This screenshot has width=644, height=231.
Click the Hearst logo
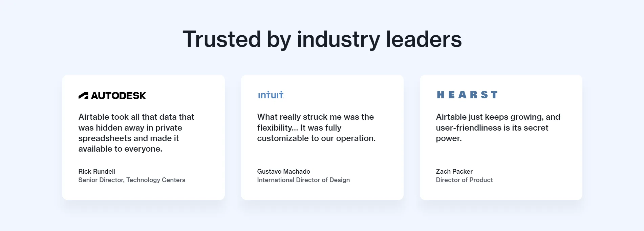[x=467, y=95]
